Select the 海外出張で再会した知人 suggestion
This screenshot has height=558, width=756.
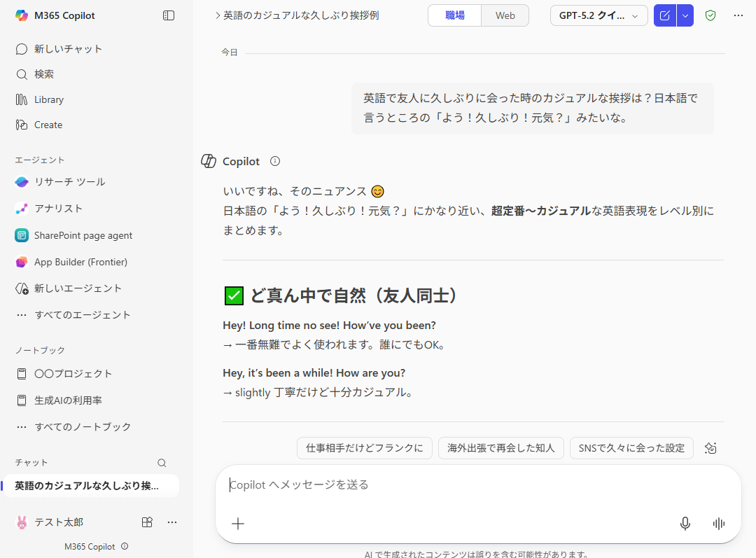(501, 448)
